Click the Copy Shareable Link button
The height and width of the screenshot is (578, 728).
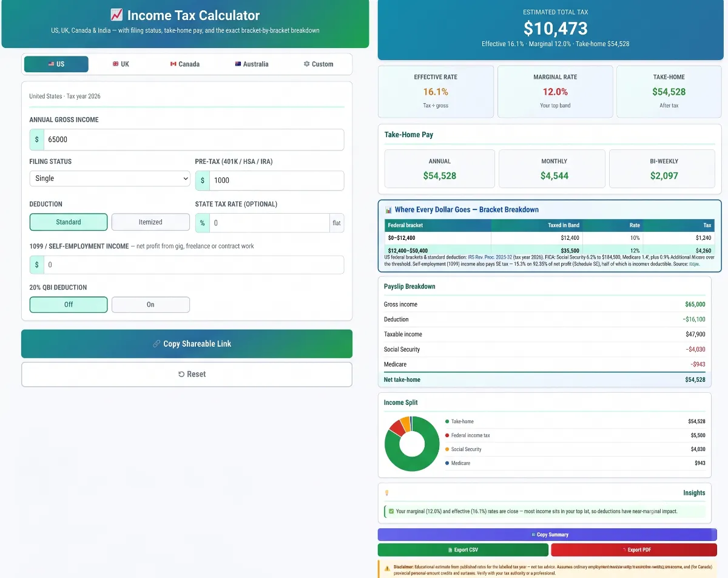click(x=187, y=344)
